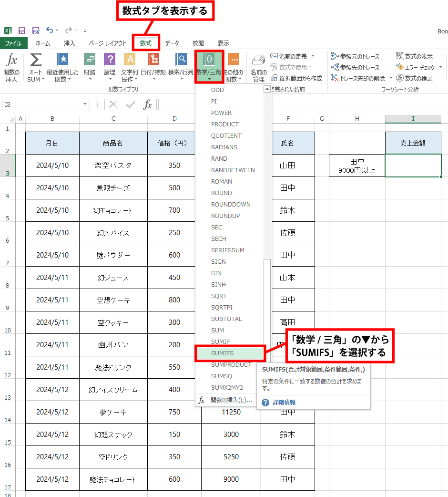Select SUMIFS from the function list

click(x=230, y=353)
